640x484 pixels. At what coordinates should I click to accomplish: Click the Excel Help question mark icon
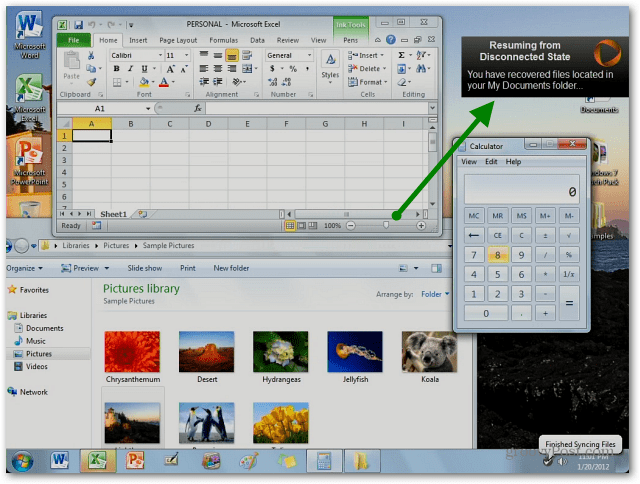point(391,40)
